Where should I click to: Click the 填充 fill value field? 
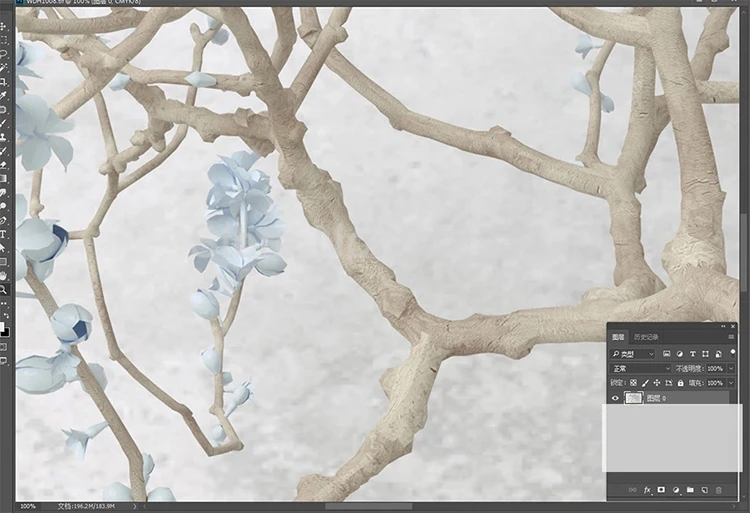(716, 383)
